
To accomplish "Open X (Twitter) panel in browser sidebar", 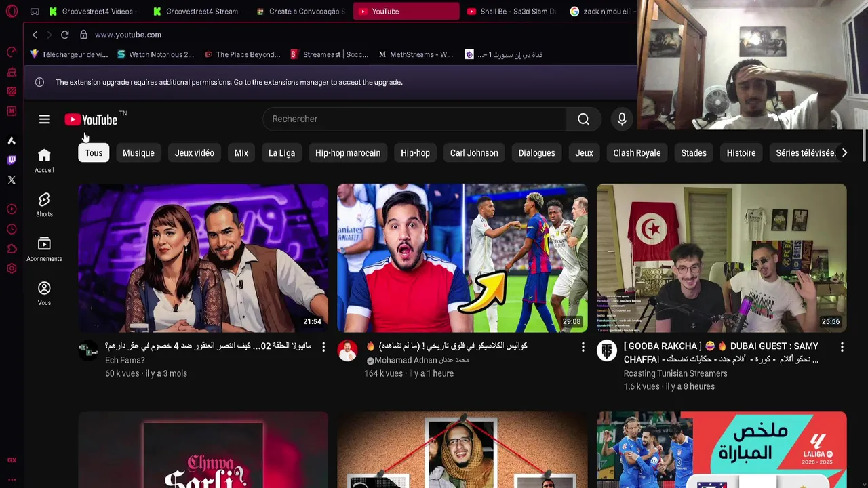I will (12, 180).
